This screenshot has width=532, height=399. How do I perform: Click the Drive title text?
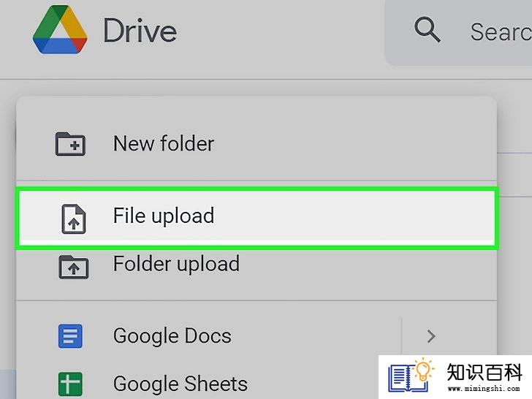click(x=140, y=31)
